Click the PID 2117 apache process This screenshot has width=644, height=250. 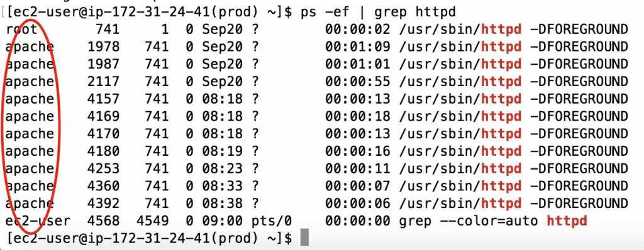(x=103, y=82)
